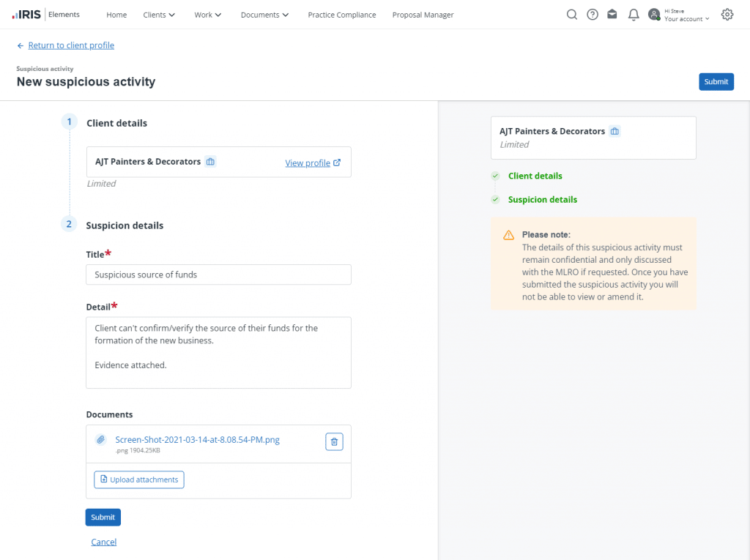This screenshot has width=750, height=560.
Task: Open the help question mark icon
Action: (593, 15)
